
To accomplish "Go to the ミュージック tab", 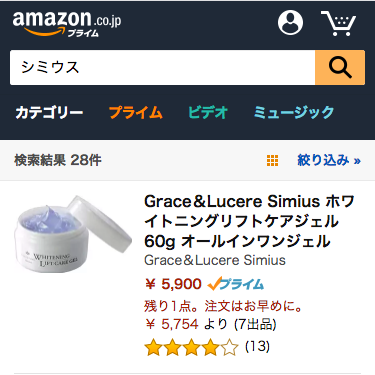I will point(294,112).
